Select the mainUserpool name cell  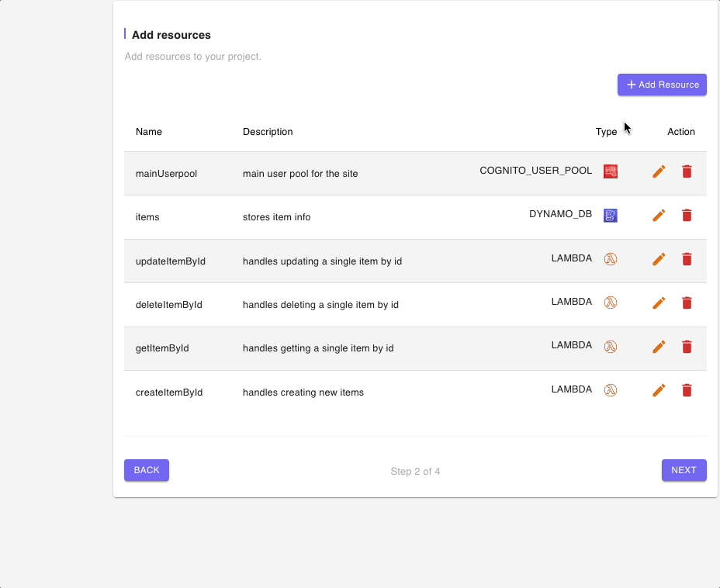166,174
